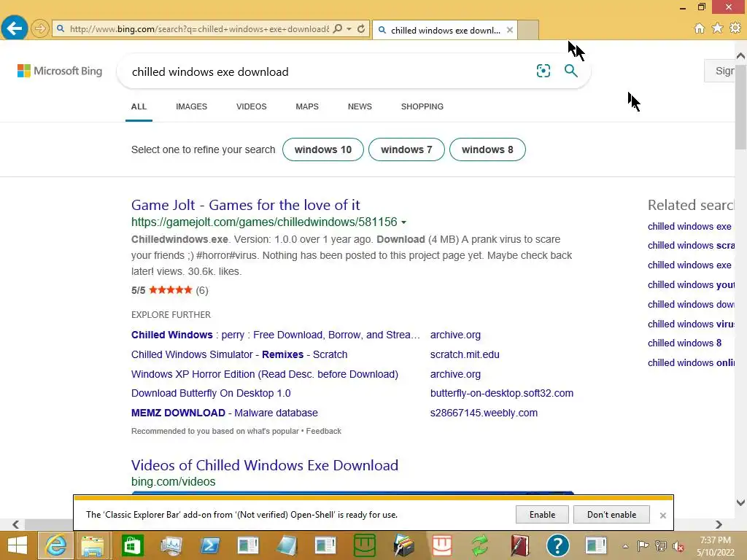The width and height of the screenshot is (747, 560).
Task: Refresh the page with the reload icon
Action: point(361,28)
